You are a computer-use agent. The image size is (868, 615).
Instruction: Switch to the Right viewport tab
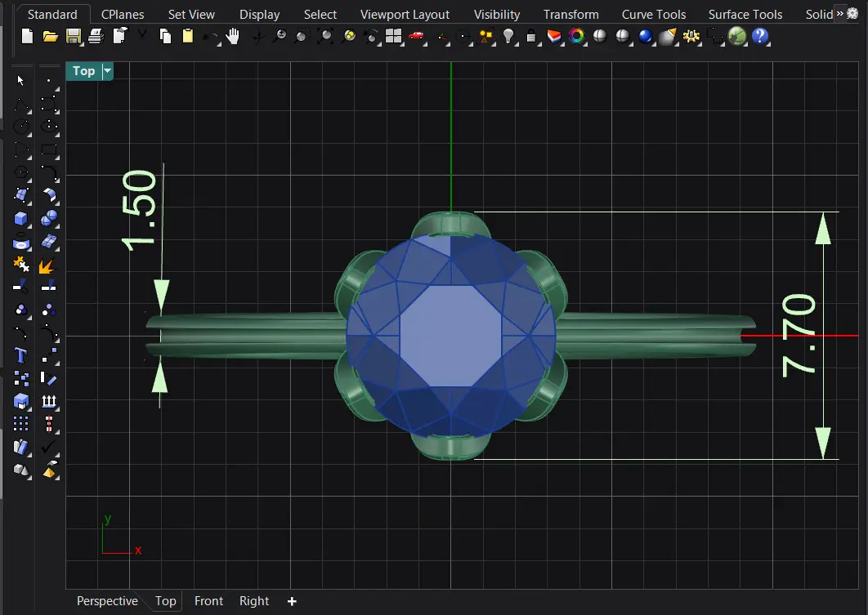coord(254,601)
